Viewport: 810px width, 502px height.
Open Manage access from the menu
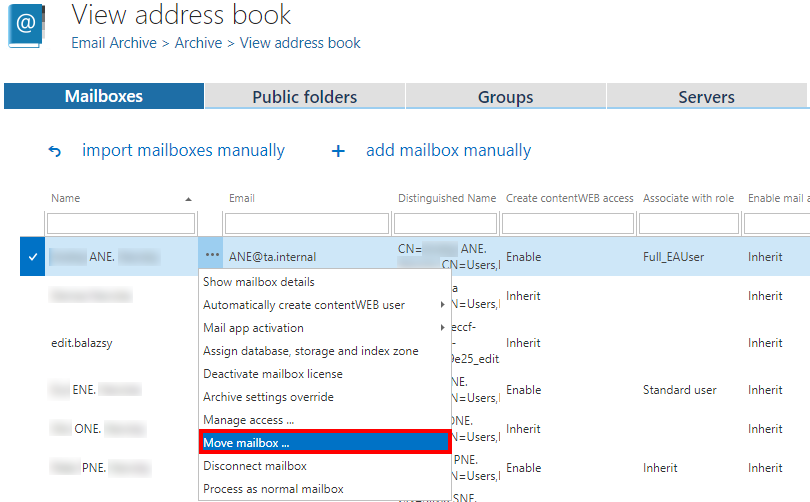pyautogui.click(x=248, y=420)
